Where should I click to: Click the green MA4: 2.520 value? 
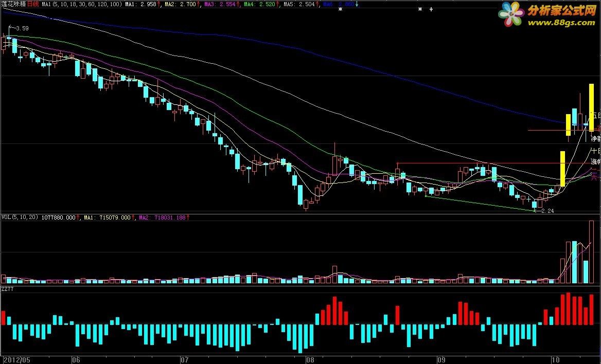(260, 4)
